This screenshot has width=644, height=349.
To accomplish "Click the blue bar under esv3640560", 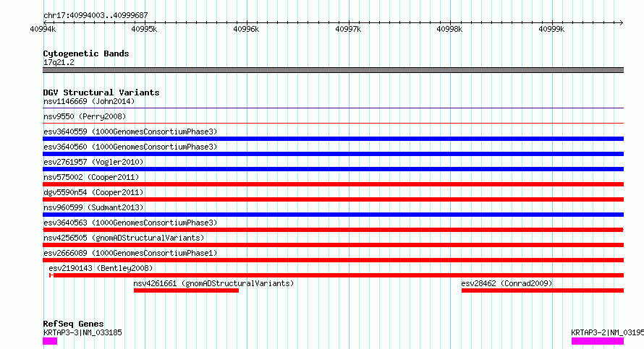I will point(333,154).
